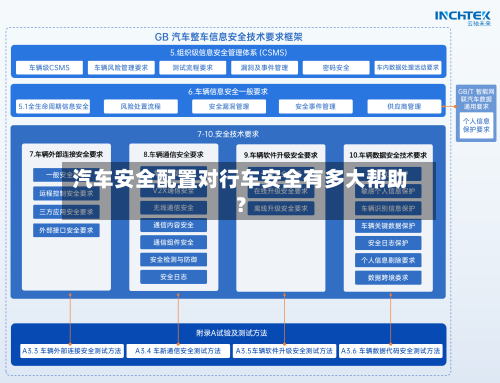This screenshot has width=500, height=383.
Task: Select the 5.1全生命周期信息安全 box
Action: coord(53,106)
